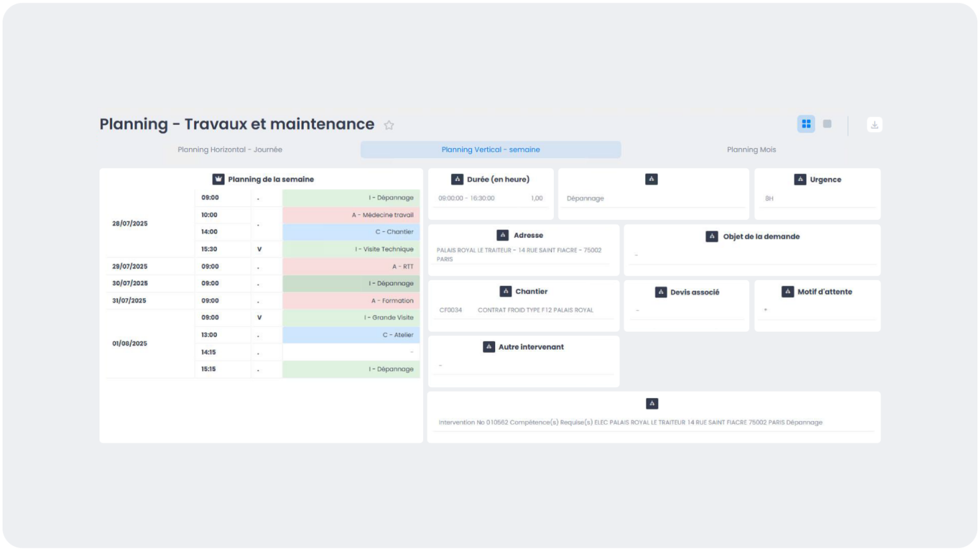Click the icon beside Autre intervenant
The image size is (980, 551).
point(489,347)
